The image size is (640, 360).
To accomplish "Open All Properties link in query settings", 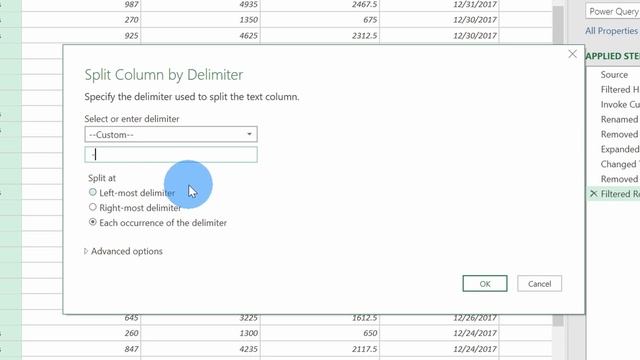I will click(x=612, y=31).
